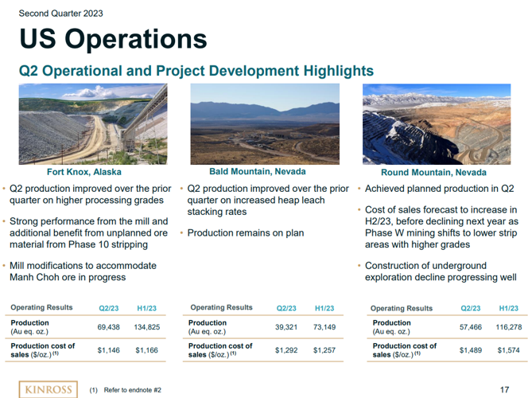
Task: Click 'Production remains on plan' bullet
Action: click(246, 233)
